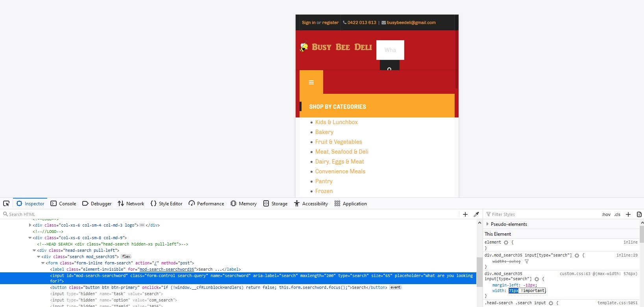
Task: Open the template.css:5051 source link
Action: tap(617, 303)
